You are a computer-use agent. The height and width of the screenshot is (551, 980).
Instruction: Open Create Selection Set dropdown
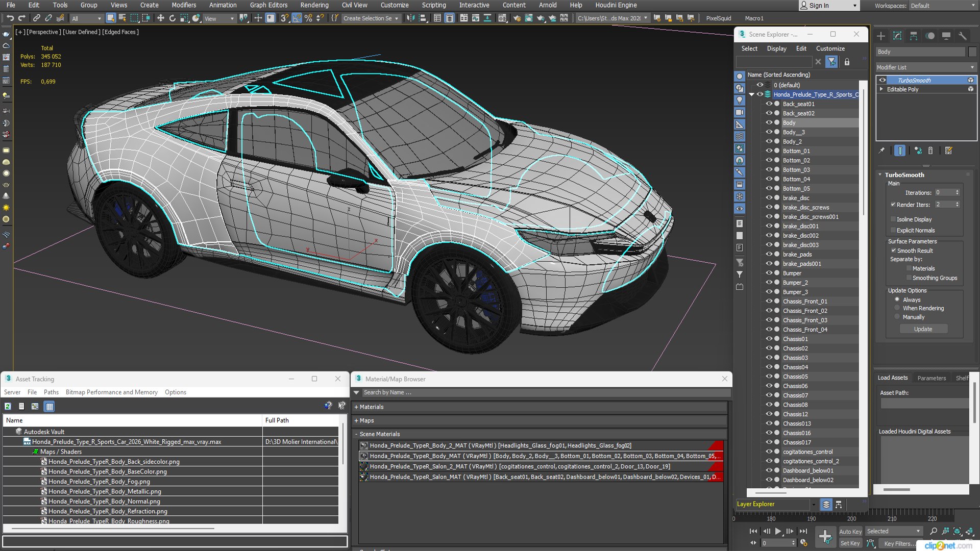coord(371,18)
